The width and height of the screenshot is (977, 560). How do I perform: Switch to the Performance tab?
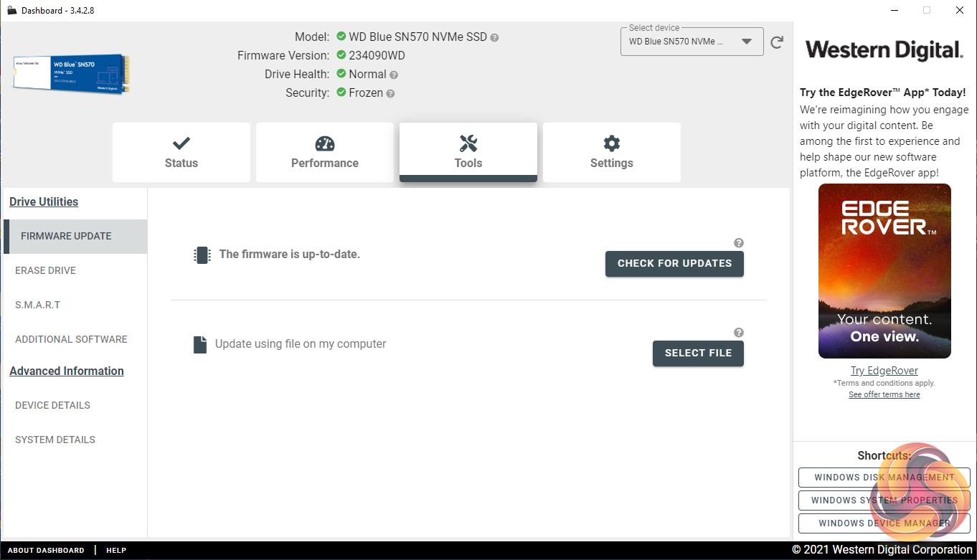(x=325, y=152)
